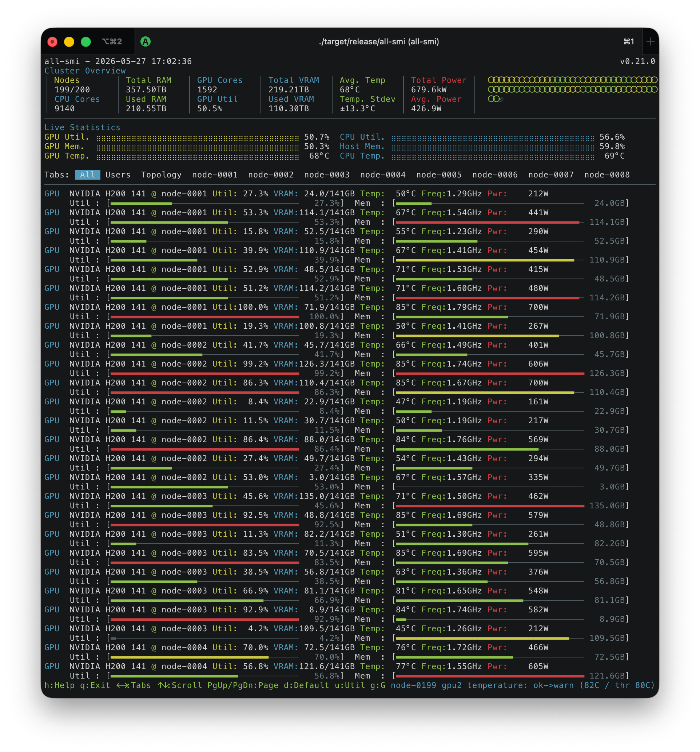Image resolution: width=700 pixels, height=752 pixels.
Task: Open the node-0005 tab
Action: click(x=439, y=175)
